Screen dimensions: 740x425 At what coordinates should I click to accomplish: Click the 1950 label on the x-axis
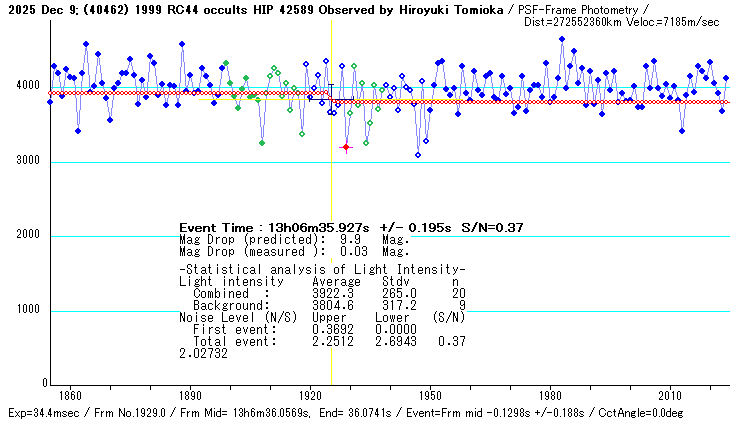click(430, 395)
